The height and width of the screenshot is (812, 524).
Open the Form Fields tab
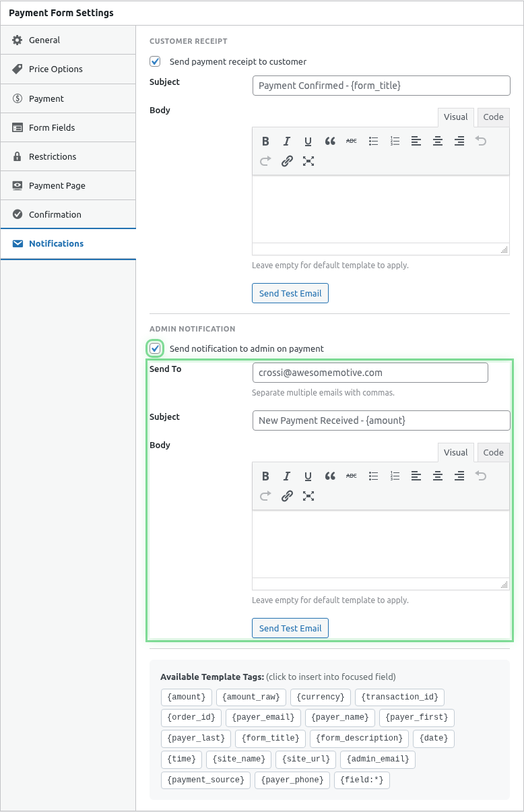pos(68,127)
